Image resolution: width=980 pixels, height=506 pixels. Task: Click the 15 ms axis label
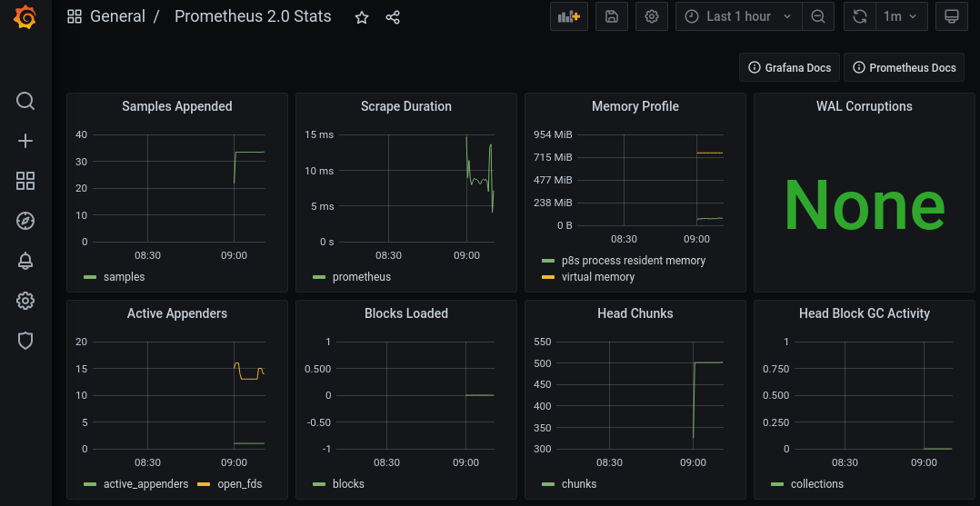(319, 135)
